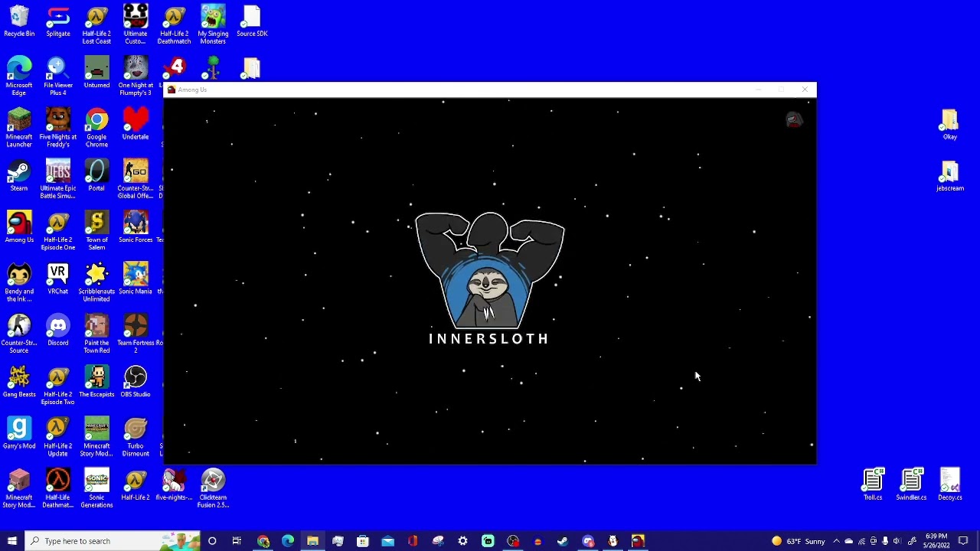Select the Team Fortress 2 desktop icon
This screenshot has height=551, width=980.
tap(136, 334)
